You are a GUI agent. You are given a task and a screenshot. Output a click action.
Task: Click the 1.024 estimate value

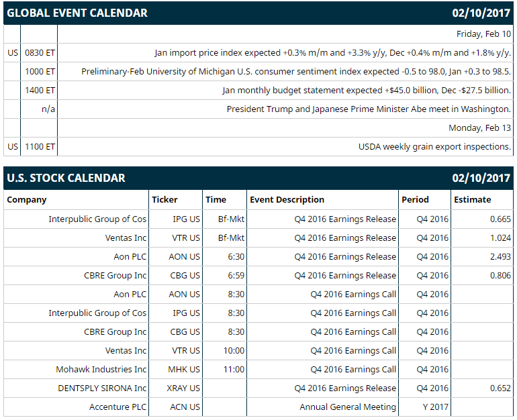(500, 238)
